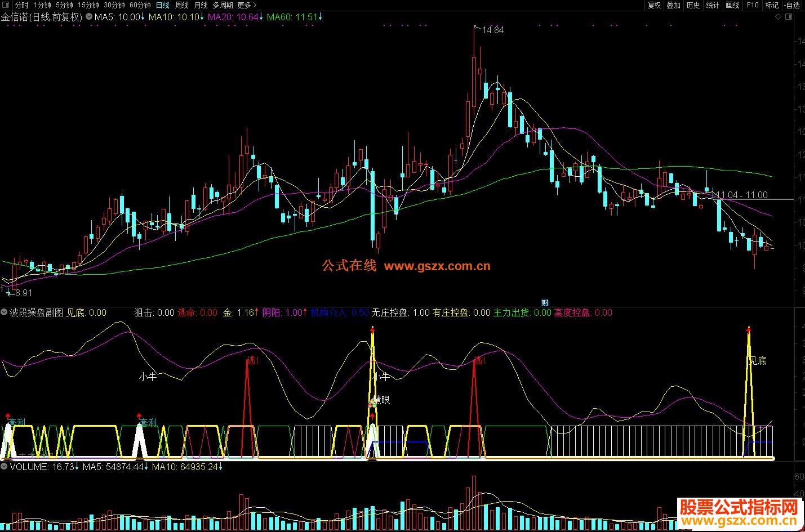805x532 pixels.
Task: Switch to 1分钟 period
Action: click(x=42, y=5)
